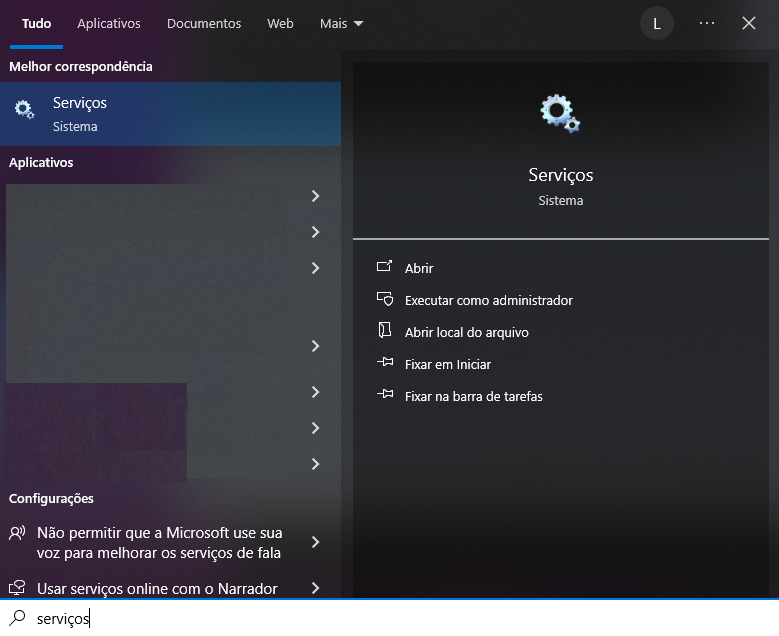This screenshot has width=779, height=636.
Task: Expand arrow for Microsoft voice setting
Action: coord(315,542)
